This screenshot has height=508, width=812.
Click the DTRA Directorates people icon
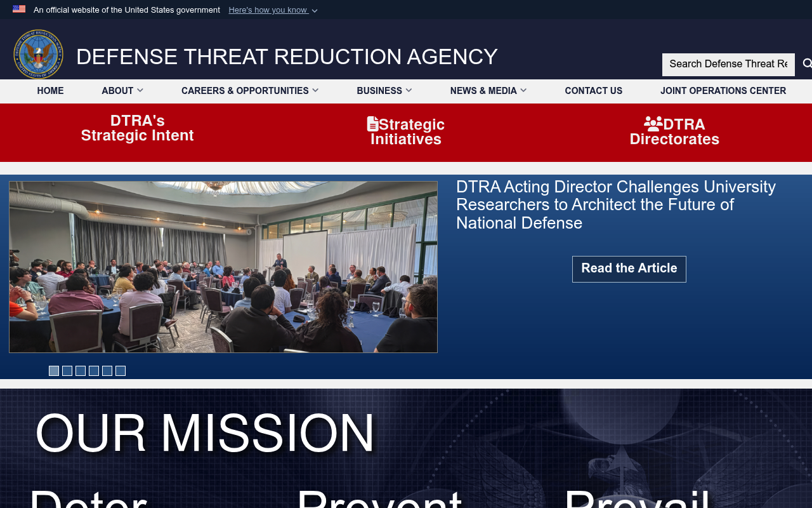point(653,123)
